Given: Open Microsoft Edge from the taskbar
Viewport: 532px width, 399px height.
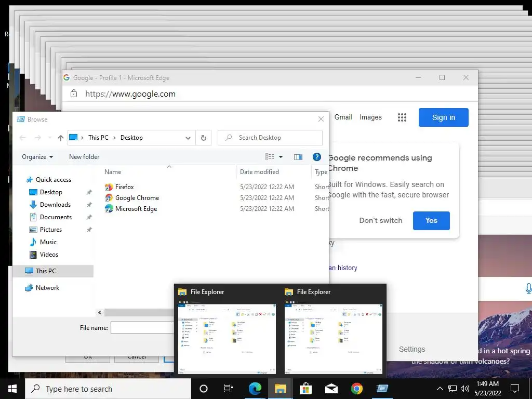Looking at the screenshot, I should coord(255,389).
